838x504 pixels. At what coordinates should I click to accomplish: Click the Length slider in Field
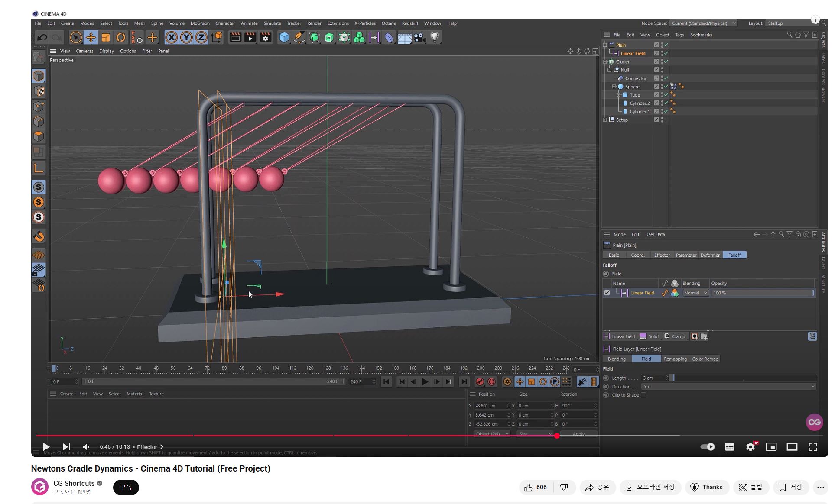(x=743, y=378)
